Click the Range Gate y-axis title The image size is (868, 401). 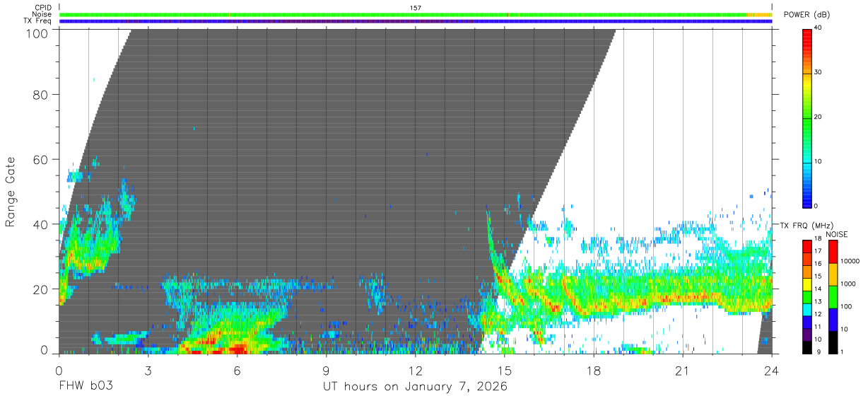point(11,192)
